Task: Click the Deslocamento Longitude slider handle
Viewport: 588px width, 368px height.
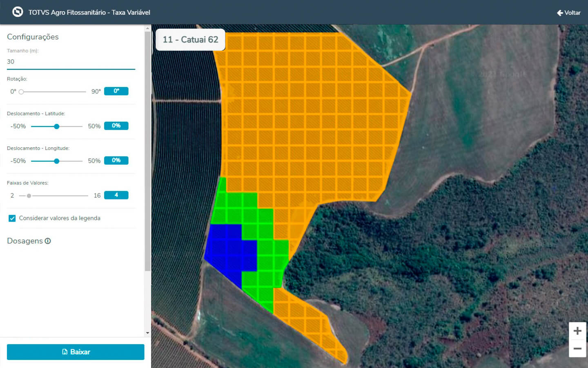Action: click(x=57, y=161)
